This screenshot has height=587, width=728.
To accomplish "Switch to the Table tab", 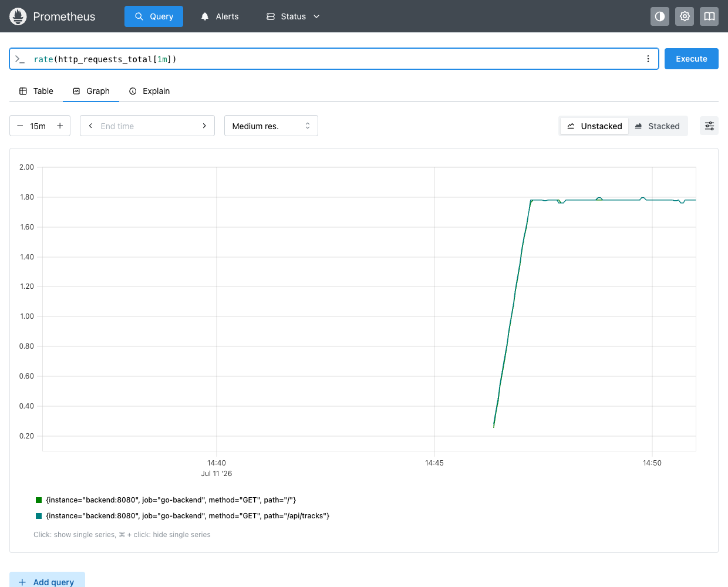I will [36, 91].
